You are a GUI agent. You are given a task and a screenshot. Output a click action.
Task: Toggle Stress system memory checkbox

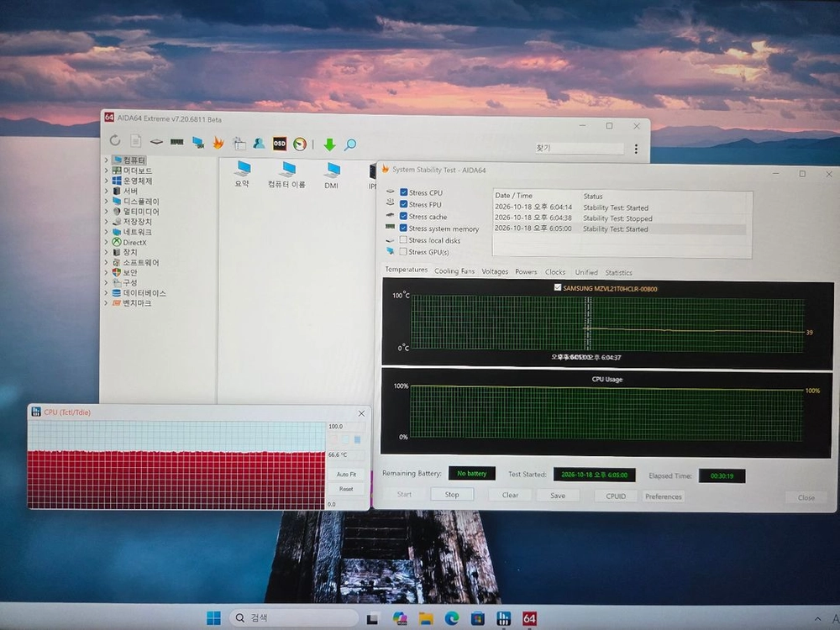pyautogui.click(x=404, y=228)
